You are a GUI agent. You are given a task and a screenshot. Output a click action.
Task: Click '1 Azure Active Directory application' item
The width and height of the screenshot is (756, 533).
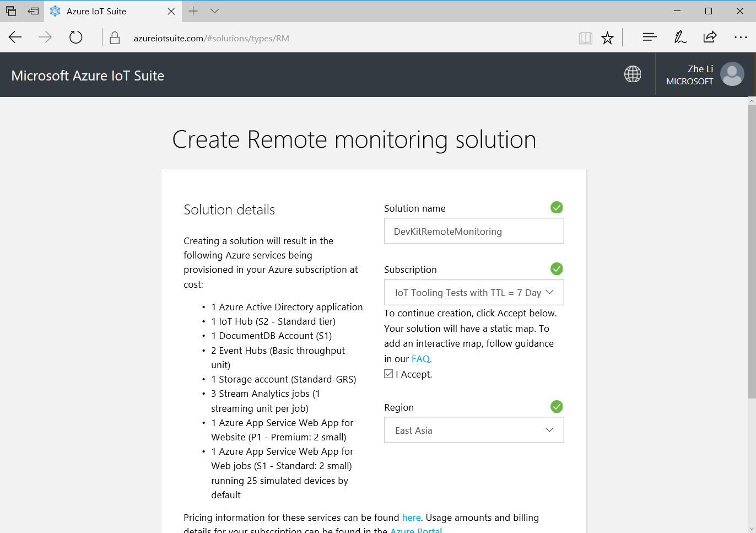(287, 307)
